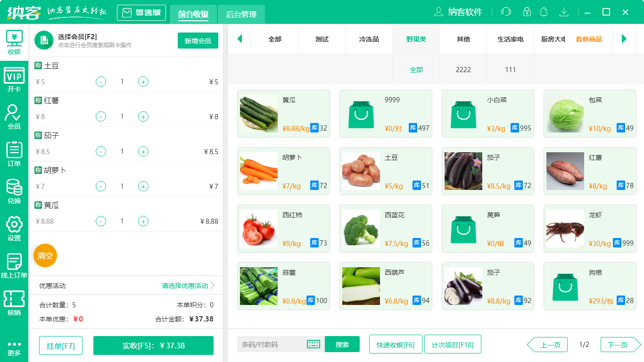Click the 新增会员 add member button
Screen dimensions: 644x362
tap(198, 41)
